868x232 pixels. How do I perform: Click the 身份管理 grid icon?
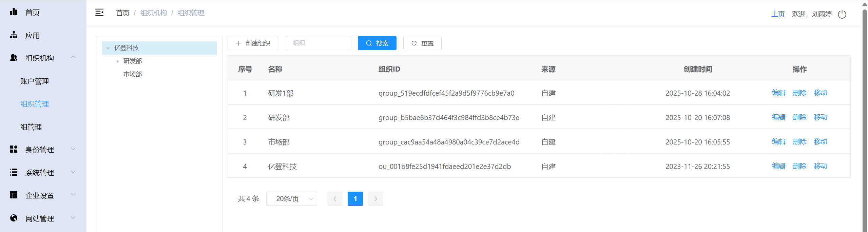[x=14, y=149]
